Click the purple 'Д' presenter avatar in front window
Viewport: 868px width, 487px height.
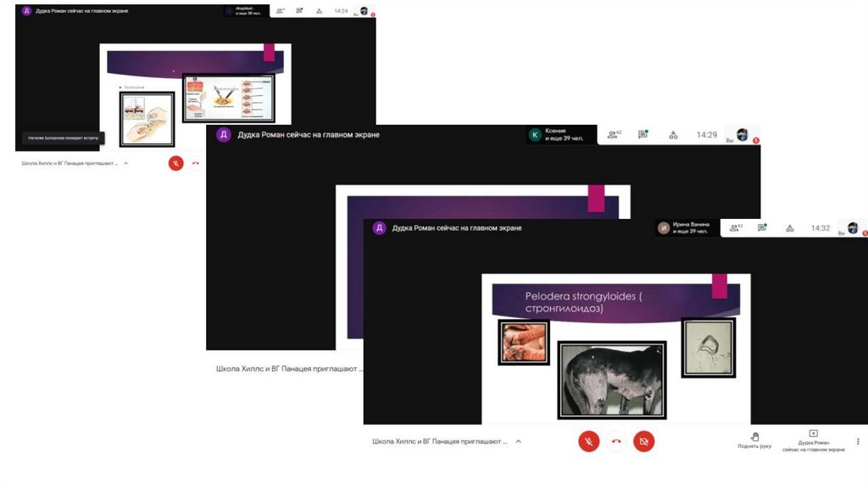[x=379, y=227]
